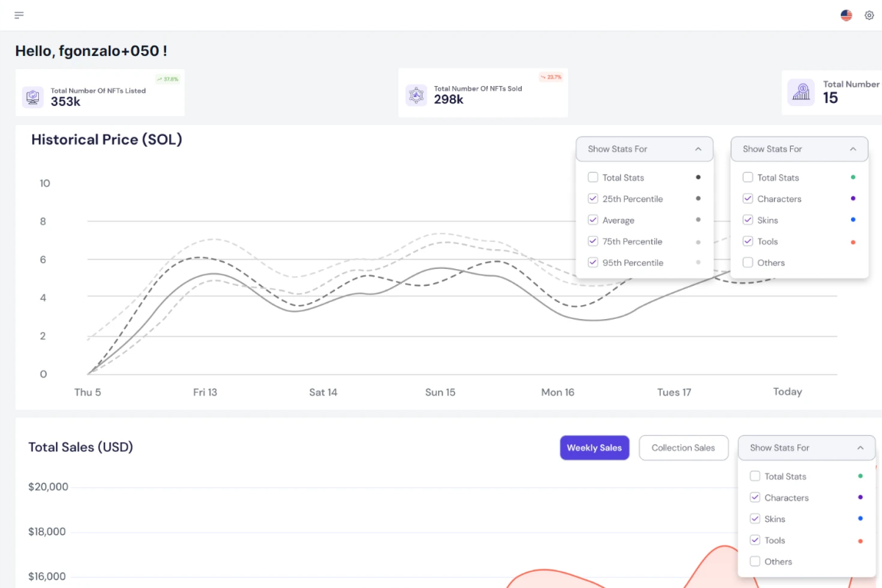Uncheck 95th Percentile checkbox

pos(592,262)
